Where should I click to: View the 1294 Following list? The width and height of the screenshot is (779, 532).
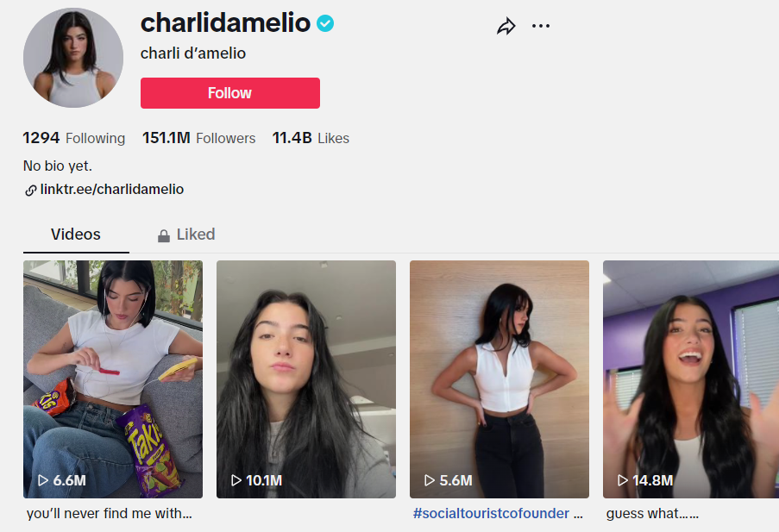[x=73, y=138]
